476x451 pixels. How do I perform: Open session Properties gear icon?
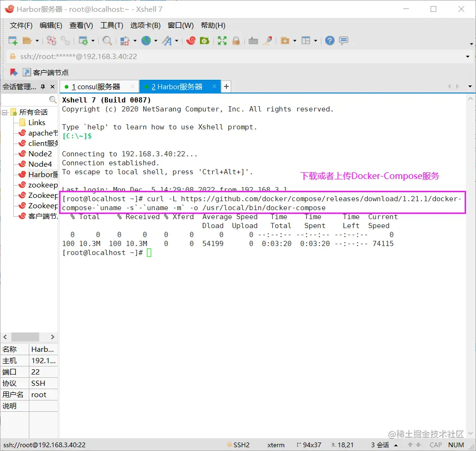coord(83,40)
